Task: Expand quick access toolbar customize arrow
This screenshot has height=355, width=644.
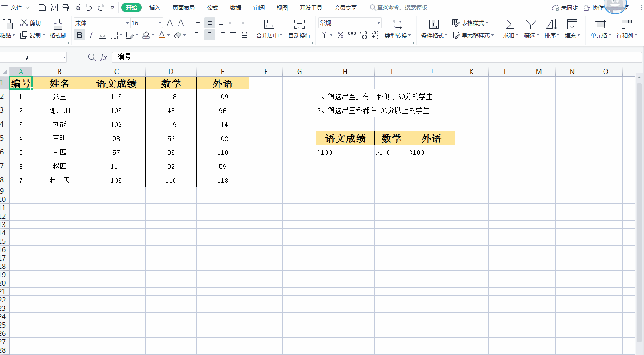Action: tap(113, 7)
